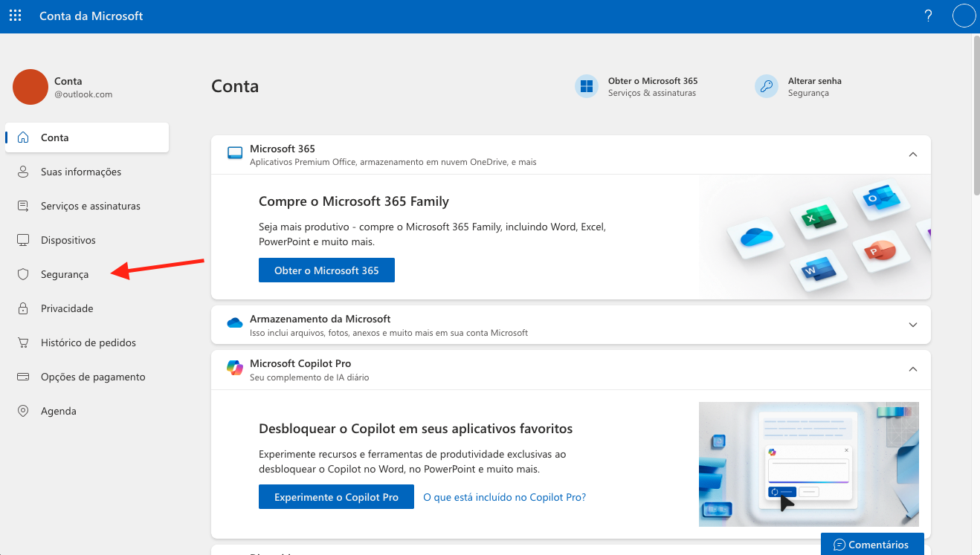
Task: Click the Opções de pagamento card icon
Action: pos(23,377)
